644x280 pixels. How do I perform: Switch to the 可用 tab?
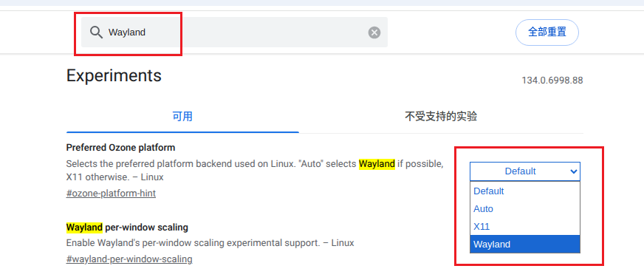pyautogui.click(x=182, y=117)
